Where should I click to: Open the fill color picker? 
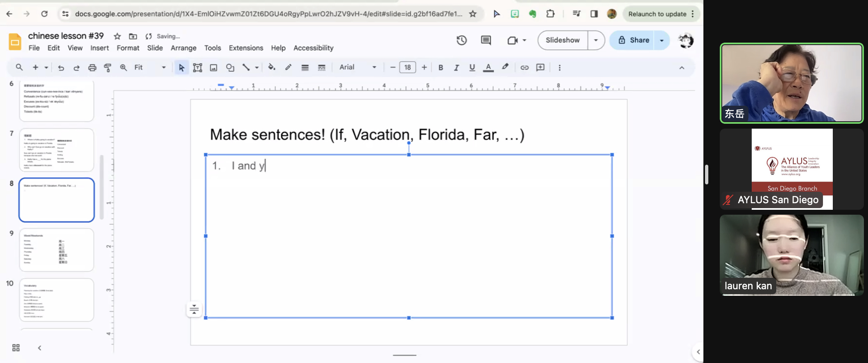[x=271, y=67]
